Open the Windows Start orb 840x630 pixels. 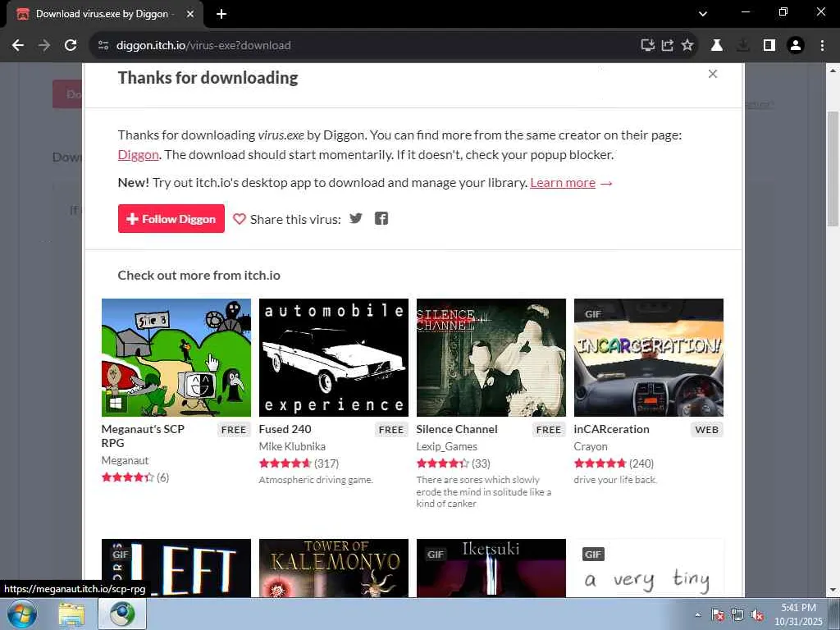coord(22,614)
